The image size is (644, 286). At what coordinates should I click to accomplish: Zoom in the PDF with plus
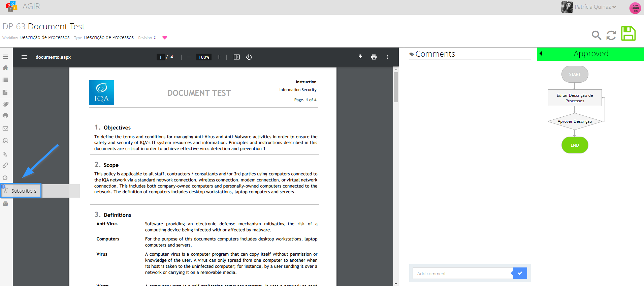[x=219, y=57]
